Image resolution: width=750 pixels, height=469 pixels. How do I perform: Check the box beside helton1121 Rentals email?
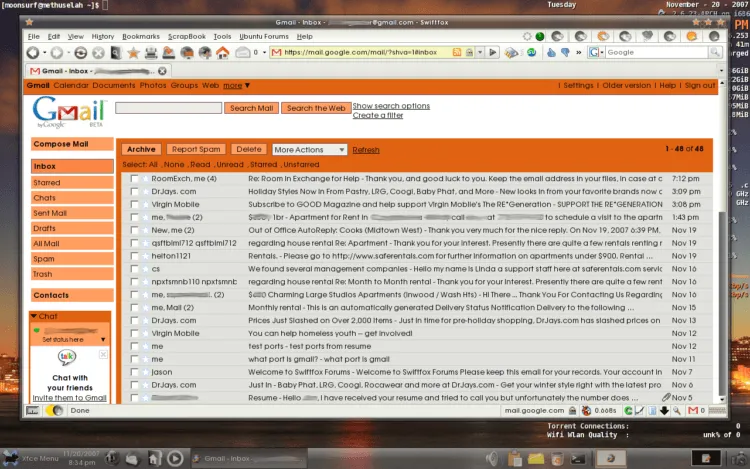pos(134,256)
